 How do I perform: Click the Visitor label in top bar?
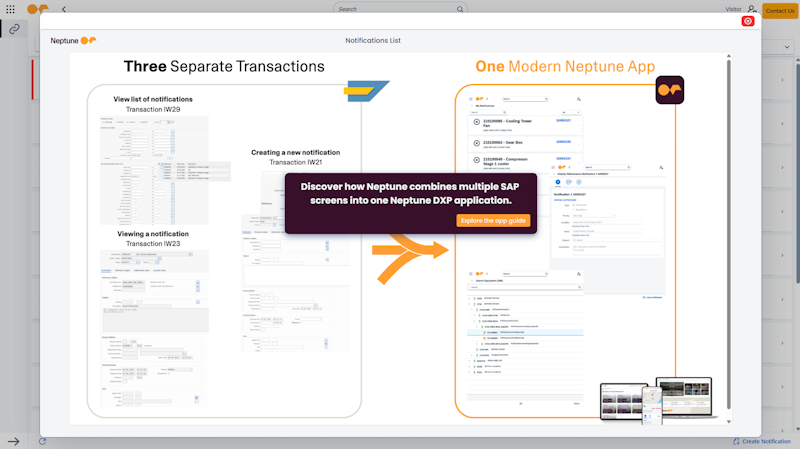[733, 9]
